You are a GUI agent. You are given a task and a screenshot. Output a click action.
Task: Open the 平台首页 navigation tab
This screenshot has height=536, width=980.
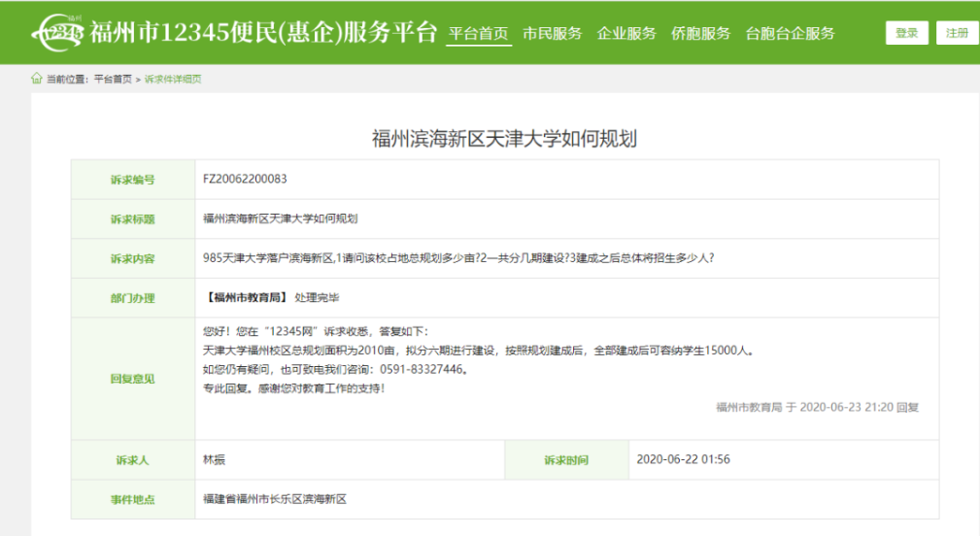tap(479, 33)
